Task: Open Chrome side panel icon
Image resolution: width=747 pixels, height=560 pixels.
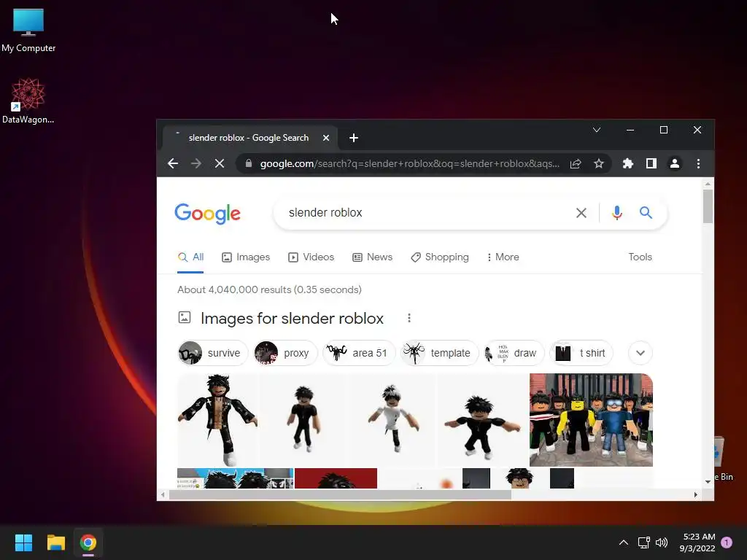Action: pos(651,164)
